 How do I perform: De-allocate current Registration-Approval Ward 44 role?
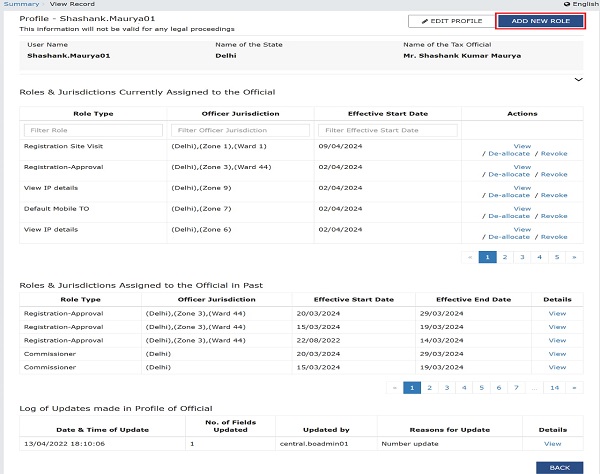[509, 174]
